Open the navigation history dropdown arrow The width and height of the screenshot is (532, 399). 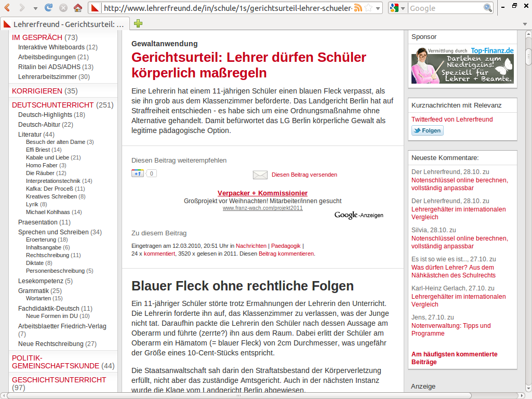[35, 8]
